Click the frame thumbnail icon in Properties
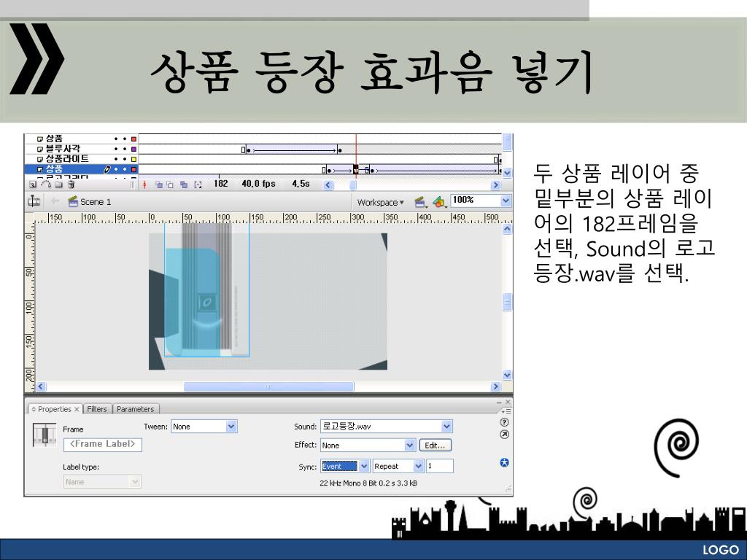747x560 pixels. point(44,435)
